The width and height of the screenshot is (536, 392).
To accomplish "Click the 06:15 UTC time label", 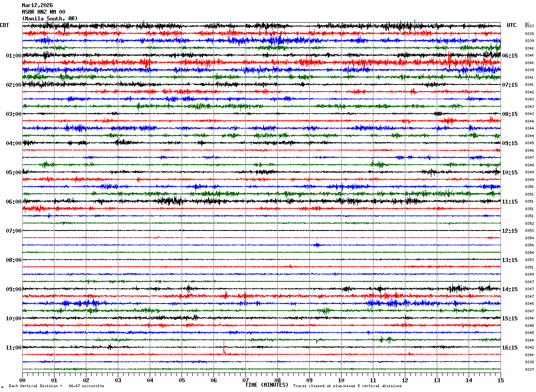I will (510, 56).
